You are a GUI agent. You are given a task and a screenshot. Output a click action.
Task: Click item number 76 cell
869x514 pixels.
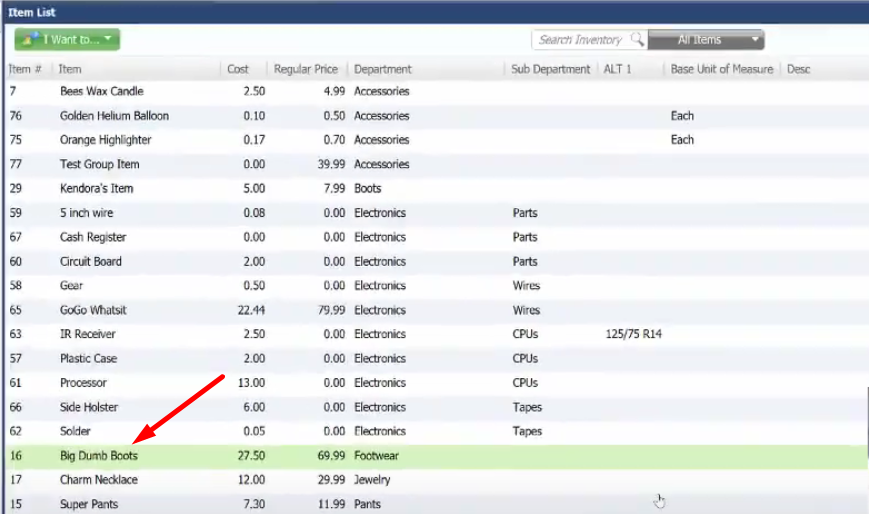pyautogui.click(x=16, y=116)
